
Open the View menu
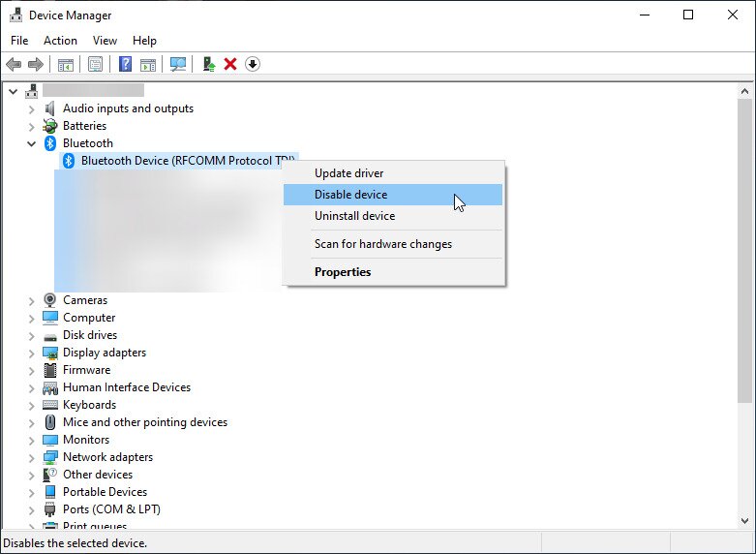pyautogui.click(x=105, y=41)
